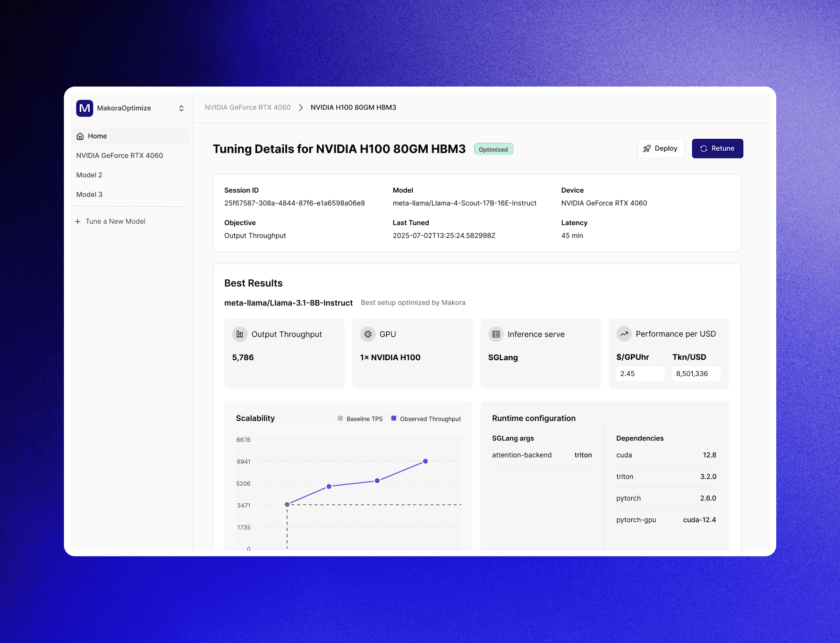Click the Output Throughput bar chart icon
The width and height of the screenshot is (840, 643).
pos(240,334)
